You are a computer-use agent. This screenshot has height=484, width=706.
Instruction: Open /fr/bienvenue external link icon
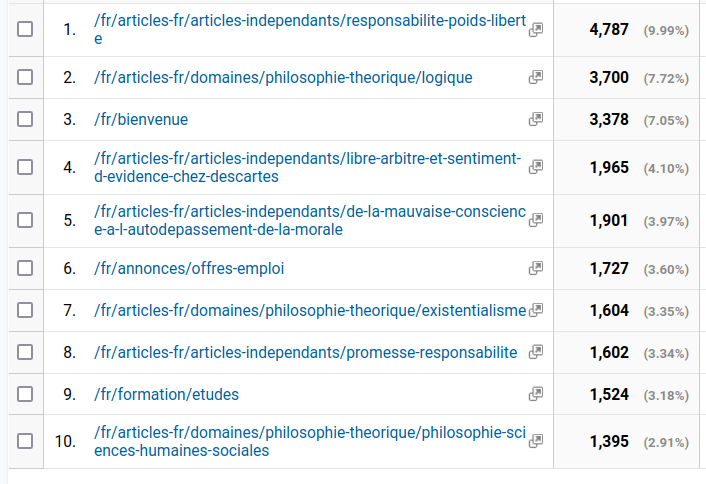[535, 119]
